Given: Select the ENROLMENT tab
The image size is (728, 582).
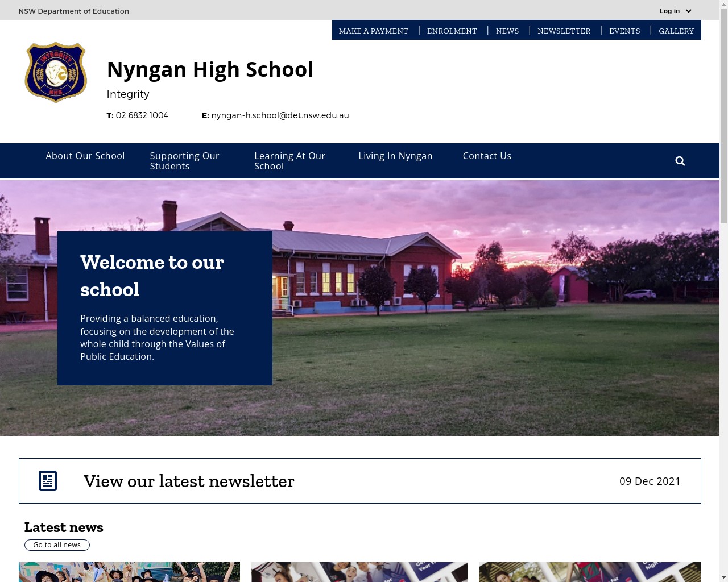Looking at the screenshot, I should click(452, 31).
